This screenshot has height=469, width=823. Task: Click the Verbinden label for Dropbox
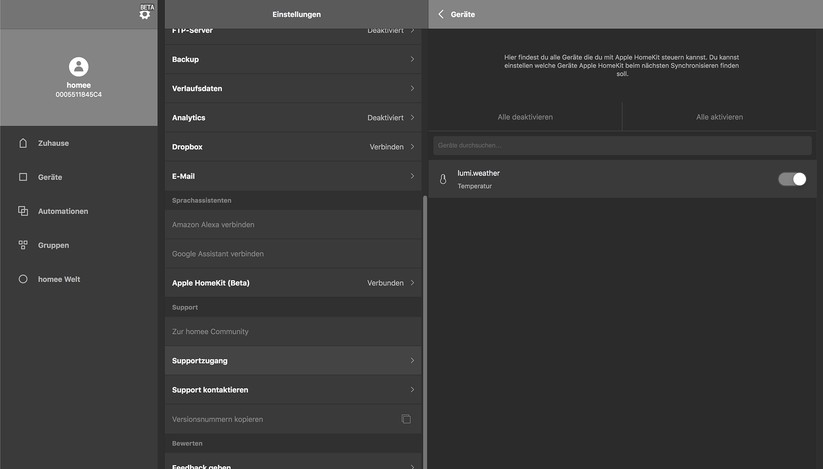tap(386, 147)
